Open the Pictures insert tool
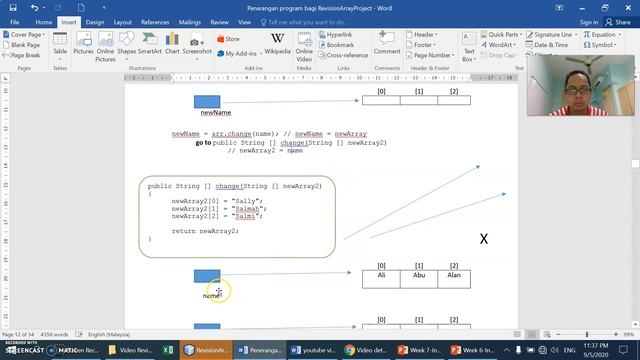 click(x=83, y=44)
